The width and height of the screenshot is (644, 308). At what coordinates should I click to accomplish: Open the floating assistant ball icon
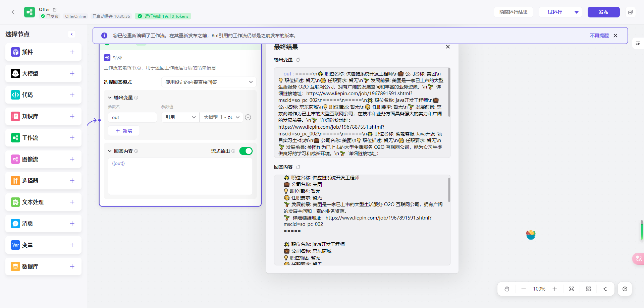[531, 235]
